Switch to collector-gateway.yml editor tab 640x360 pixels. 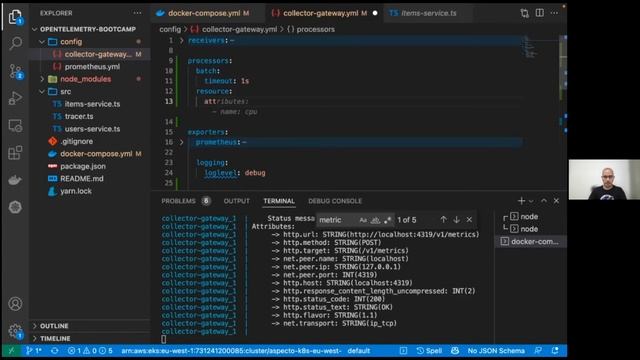point(324,13)
